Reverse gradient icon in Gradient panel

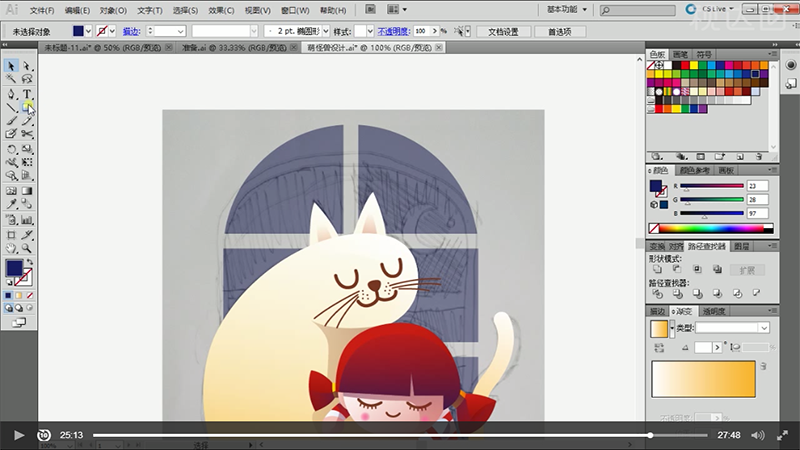coord(659,347)
